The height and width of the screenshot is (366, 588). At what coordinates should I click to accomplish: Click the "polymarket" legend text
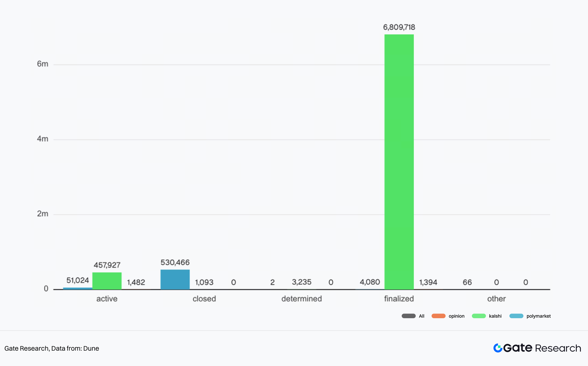pyautogui.click(x=539, y=316)
